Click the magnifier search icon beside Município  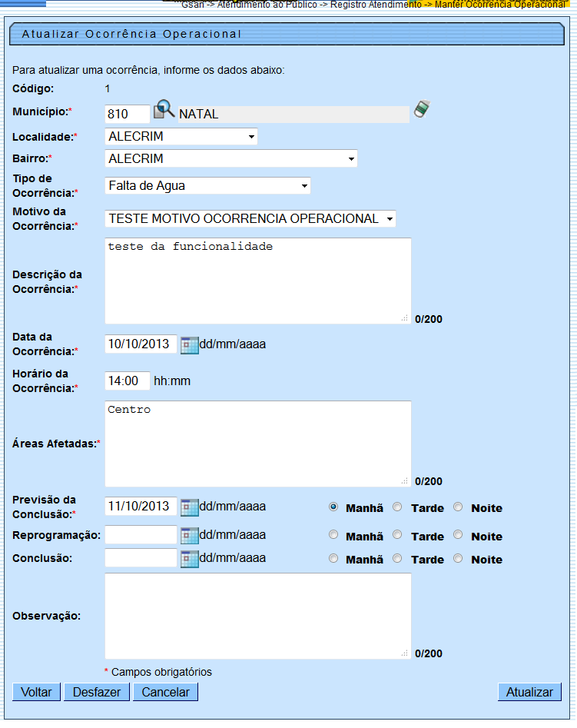point(164,111)
